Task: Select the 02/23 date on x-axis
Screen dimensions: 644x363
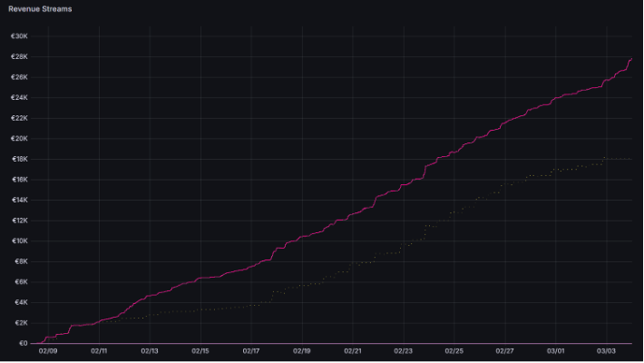Action: pos(404,351)
